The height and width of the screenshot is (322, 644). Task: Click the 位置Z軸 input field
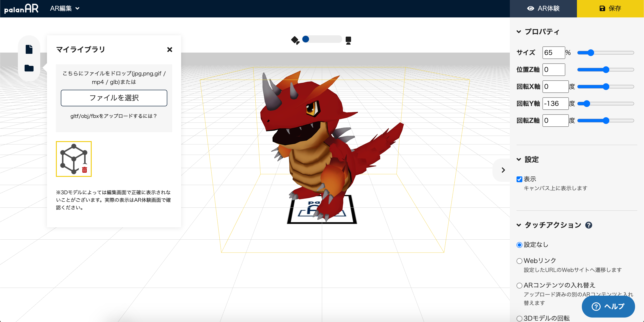[x=553, y=70]
